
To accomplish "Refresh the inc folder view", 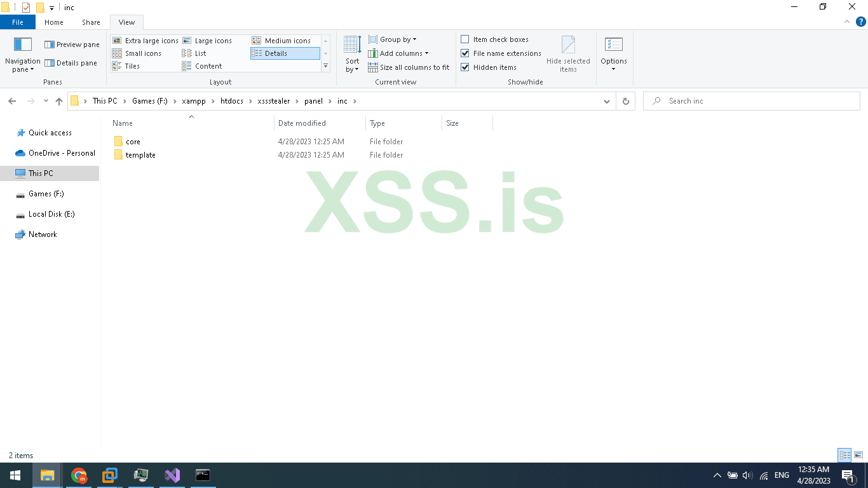I will [626, 101].
